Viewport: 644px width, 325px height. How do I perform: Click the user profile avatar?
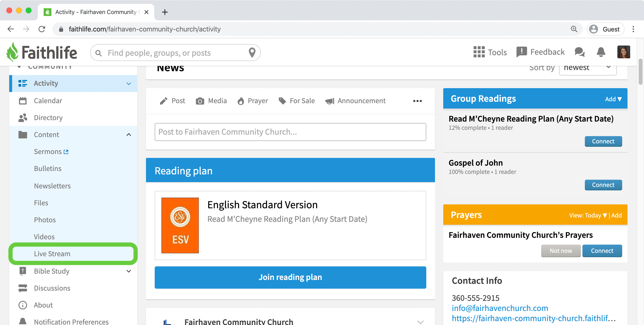point(623,52)
